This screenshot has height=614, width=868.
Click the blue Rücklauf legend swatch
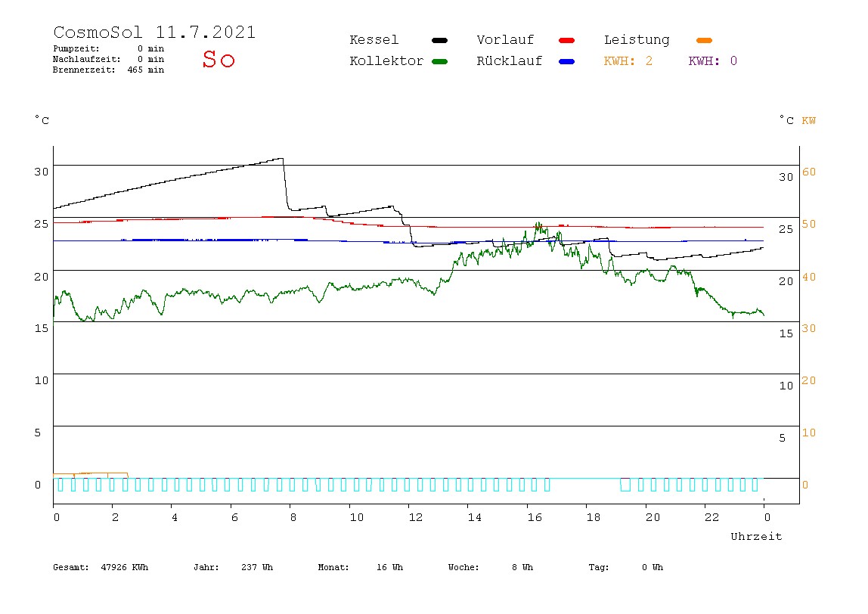[567, 61]
